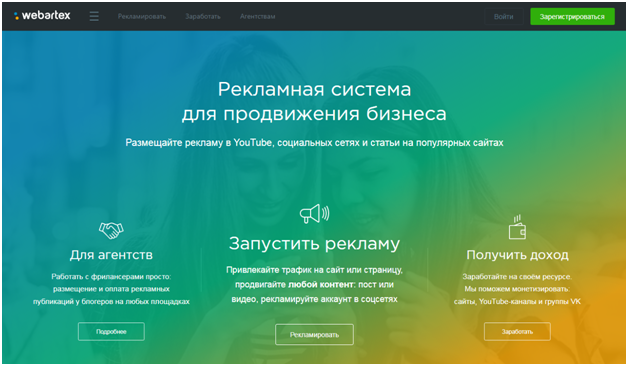Click the text Заработайте на своём ресурсе

click(517, 277)
